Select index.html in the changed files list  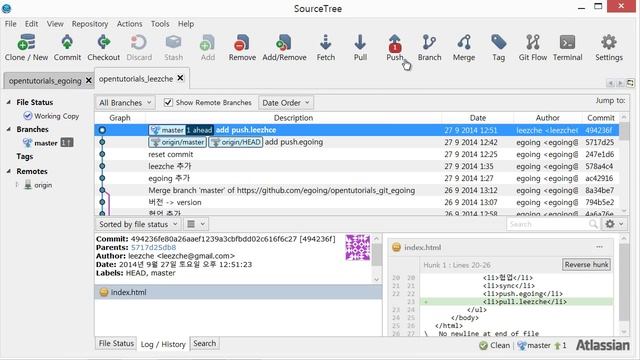tap(238, 292)
